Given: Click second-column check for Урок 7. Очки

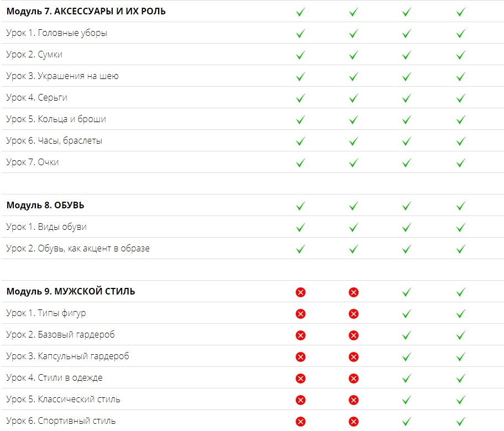Looking at the screenshot, I should click(354, 163).
